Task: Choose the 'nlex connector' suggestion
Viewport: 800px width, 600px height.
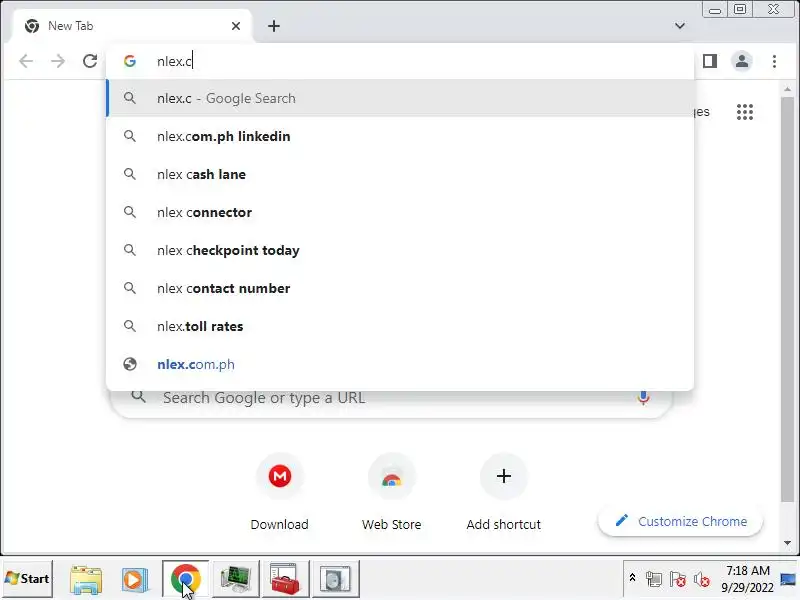Action: pyautogui.click(x=400, y=212)
